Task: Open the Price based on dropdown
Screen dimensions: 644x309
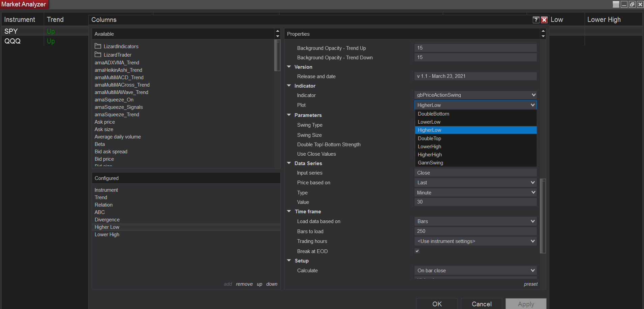Action: click(x=476, y=183)
